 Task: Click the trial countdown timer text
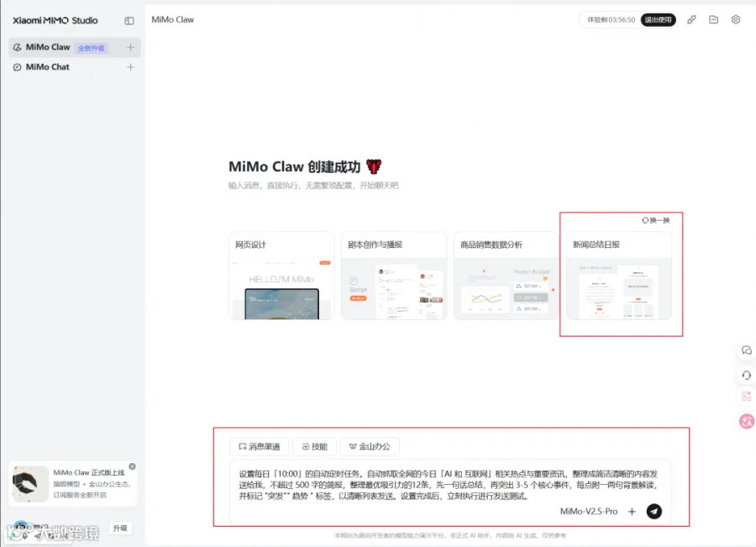611,20
